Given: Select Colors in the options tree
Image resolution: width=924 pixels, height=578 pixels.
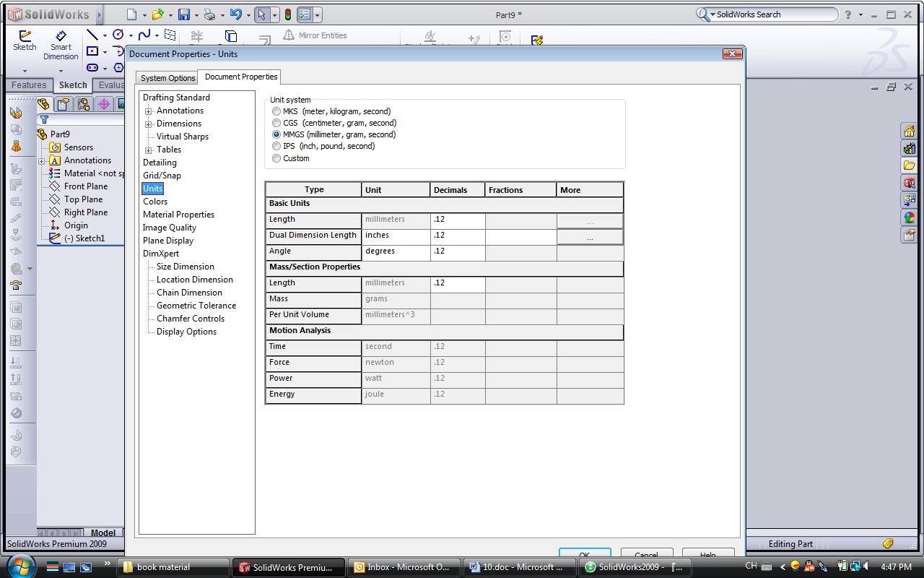Looking at the screenshot, I should [155, 202].
